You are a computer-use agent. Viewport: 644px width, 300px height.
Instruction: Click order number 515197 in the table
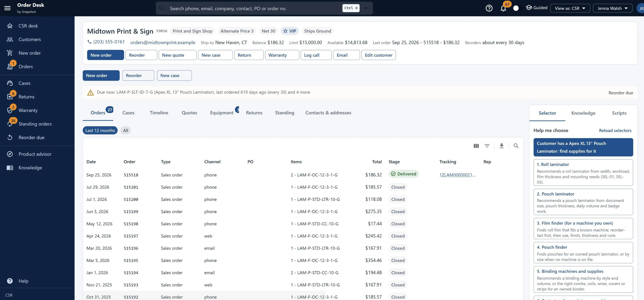(x=131, y=236)
